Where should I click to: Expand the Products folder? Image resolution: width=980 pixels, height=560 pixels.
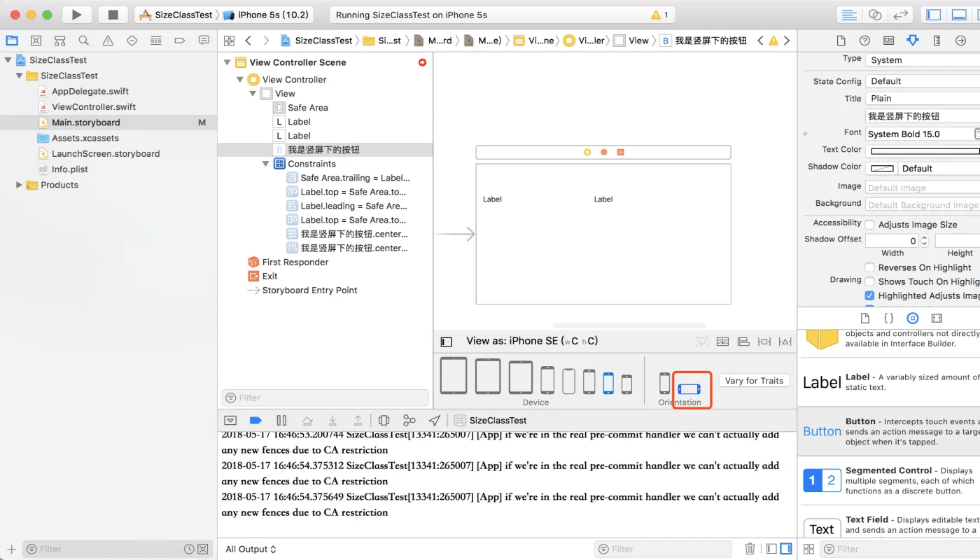tap(19, 185)
